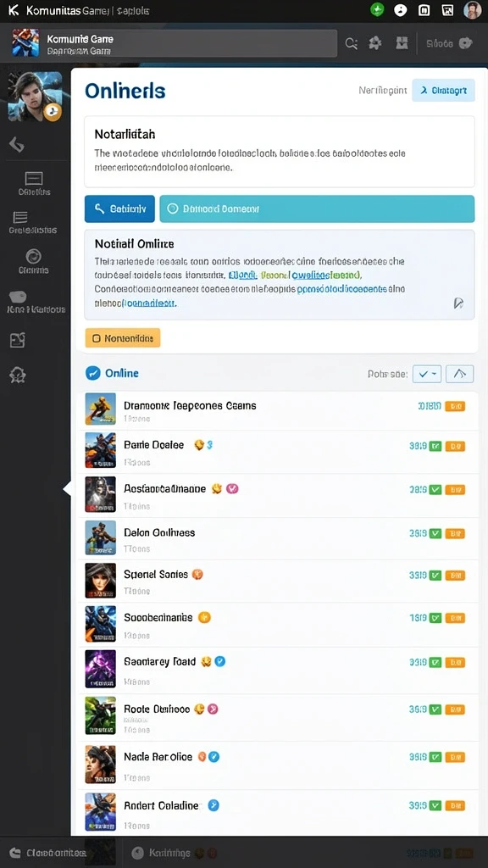Click the blue check icon beside the Online heading
Viewport: 488px width, 868px height.
click(x=93, y=373)
